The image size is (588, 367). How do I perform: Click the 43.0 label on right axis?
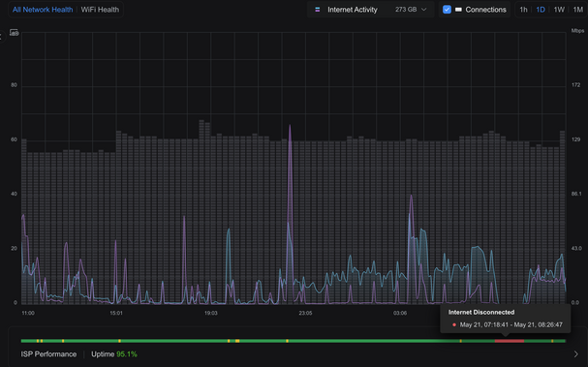576,248
